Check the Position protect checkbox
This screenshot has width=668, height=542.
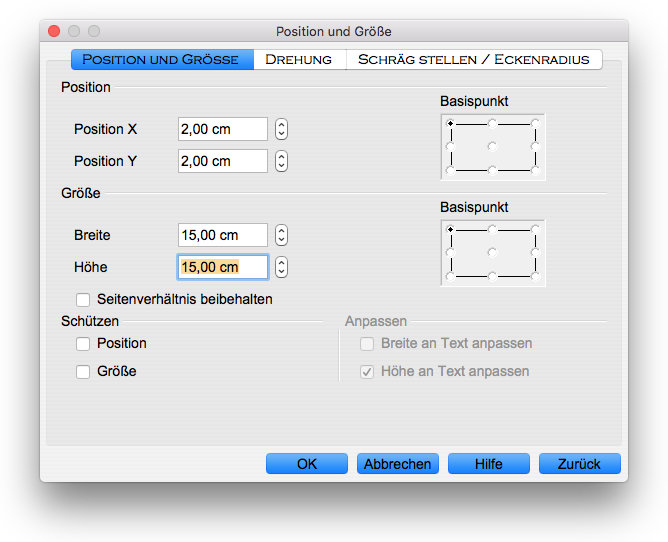pyautogui.click(x=83, y=344)
